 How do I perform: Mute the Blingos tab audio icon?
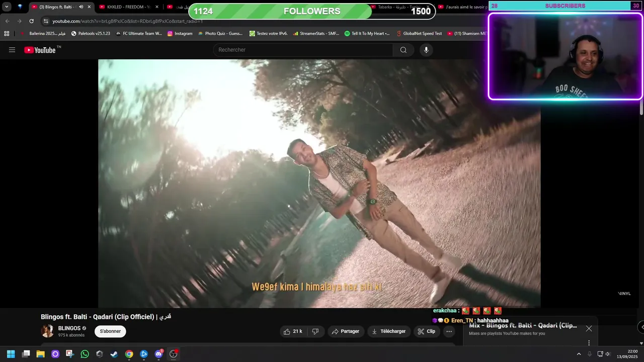pyautogui.click(x=81, y=7)
